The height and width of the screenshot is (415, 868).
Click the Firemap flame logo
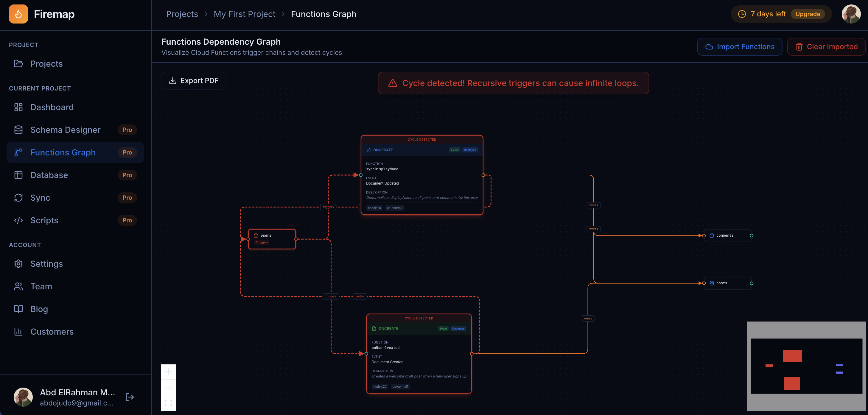(x=18, y=14)
